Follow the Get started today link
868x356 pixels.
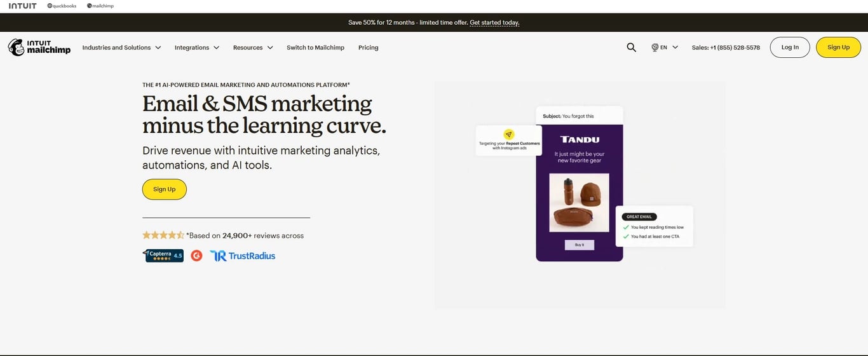[x=494, y=22]
